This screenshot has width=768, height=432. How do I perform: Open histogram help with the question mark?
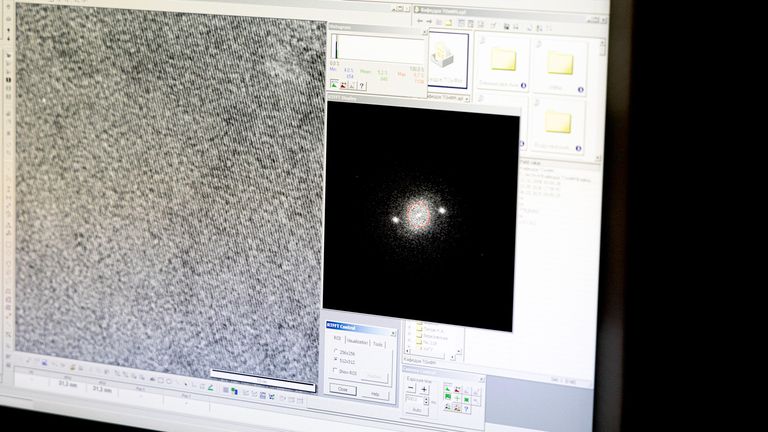pyautogui.click(x=361, y=86)
